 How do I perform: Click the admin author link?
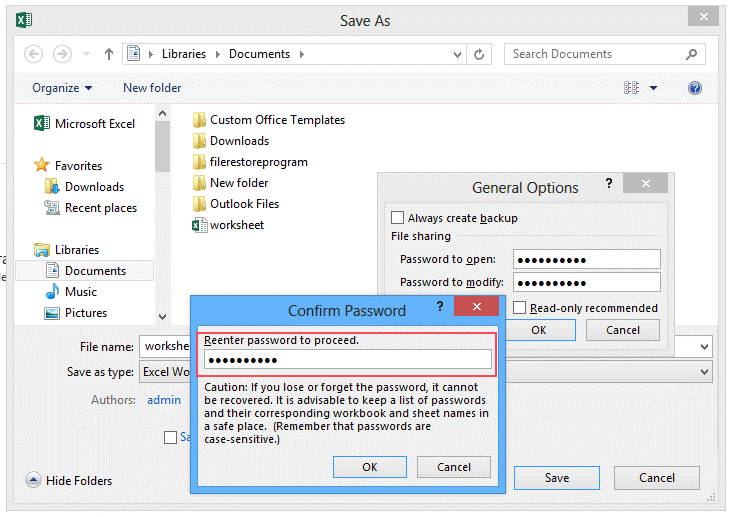point(164,400)
